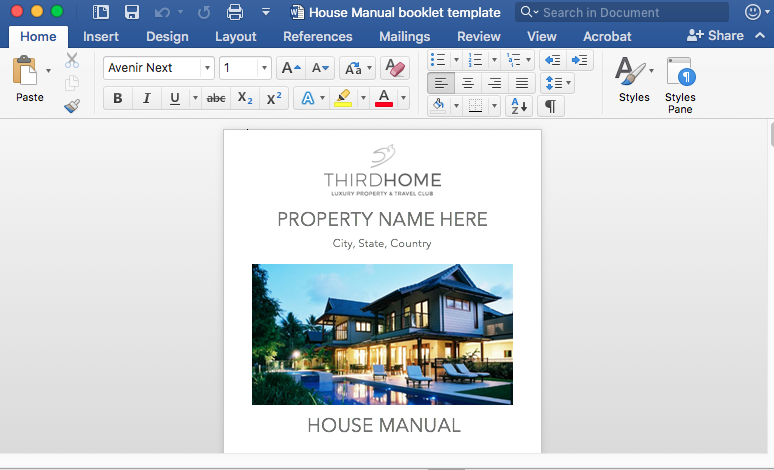Click the Share button
The height and width of the screenshot is (470, 774).
tap(715, 36)
